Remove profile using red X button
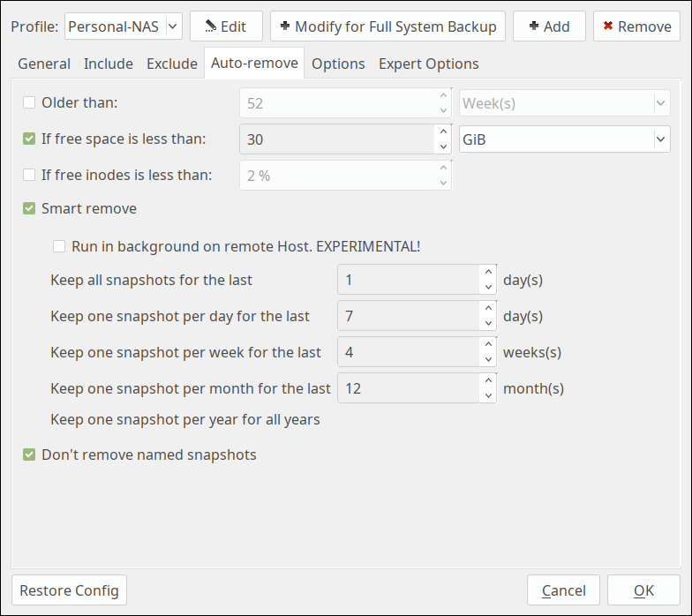The height and width of the screenshot is (616, 692). click(636, 26)
